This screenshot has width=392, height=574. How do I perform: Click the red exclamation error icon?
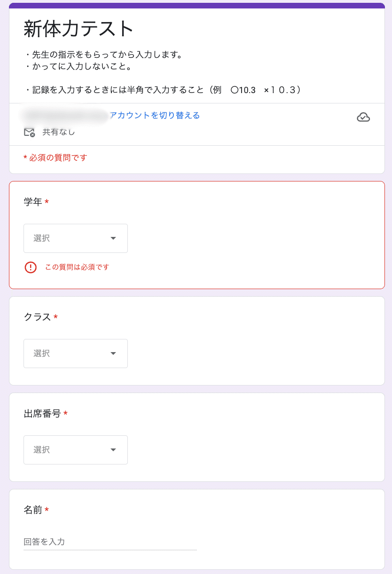pos(31,267)
